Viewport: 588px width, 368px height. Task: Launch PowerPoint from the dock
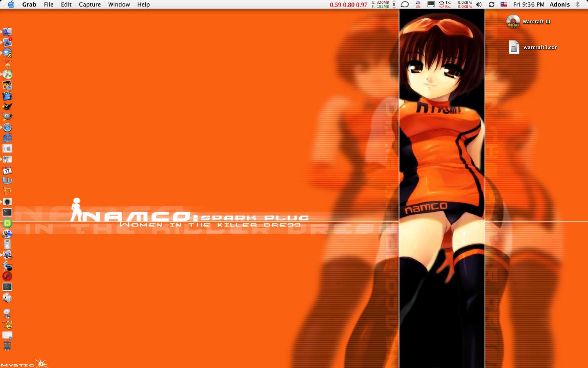(7, 191)
